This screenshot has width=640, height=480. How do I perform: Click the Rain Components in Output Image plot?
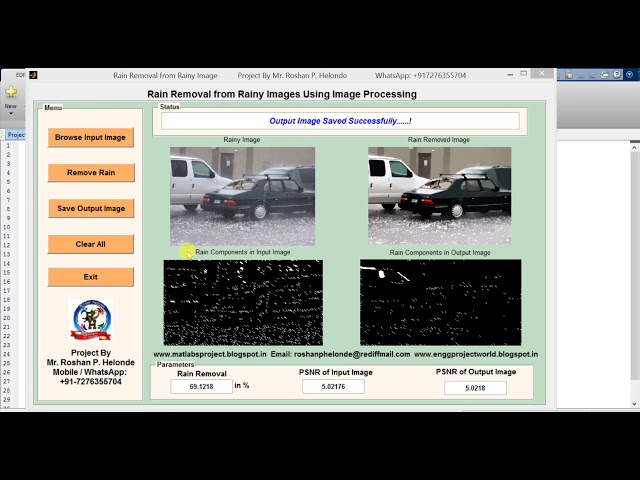point(440,302)
